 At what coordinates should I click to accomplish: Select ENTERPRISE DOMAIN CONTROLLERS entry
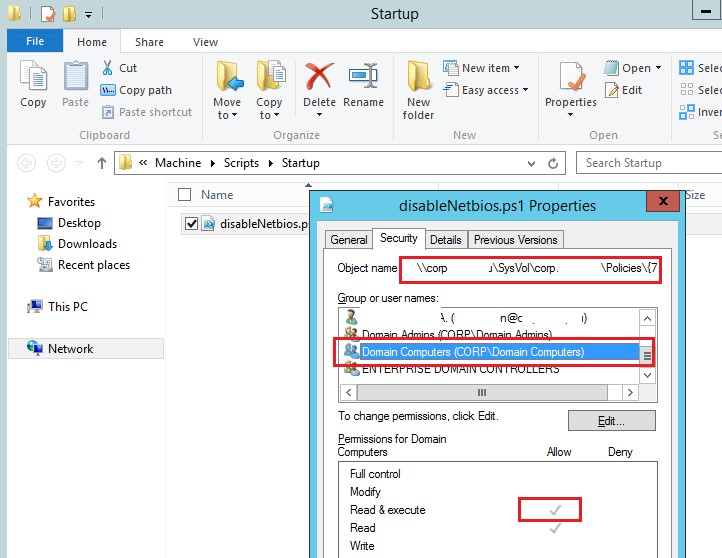460,369
